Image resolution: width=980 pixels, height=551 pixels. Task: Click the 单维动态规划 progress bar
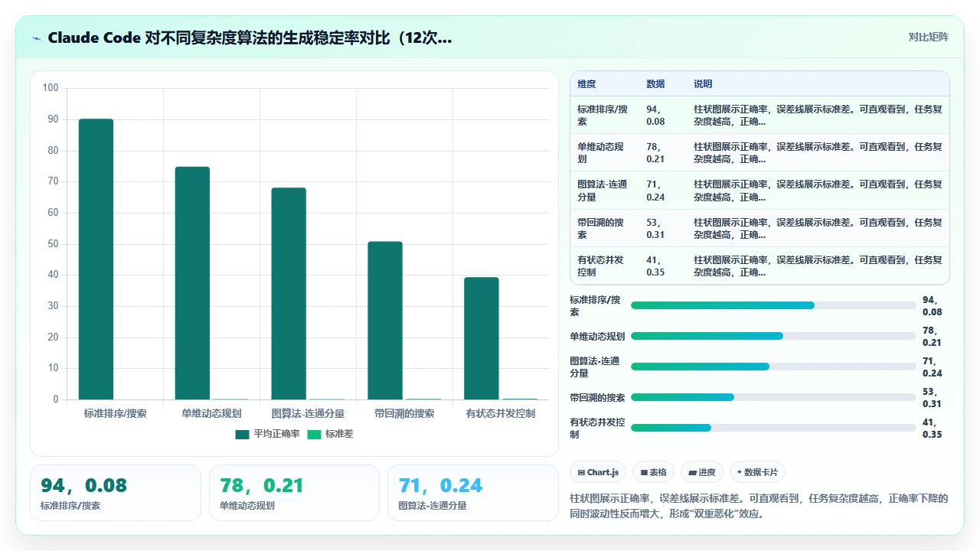point(773,336)
